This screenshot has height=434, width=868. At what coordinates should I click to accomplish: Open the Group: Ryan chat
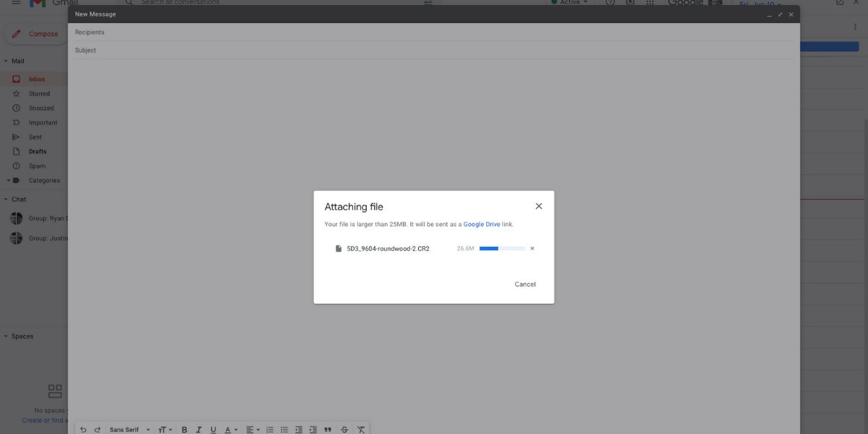(38, 218)
